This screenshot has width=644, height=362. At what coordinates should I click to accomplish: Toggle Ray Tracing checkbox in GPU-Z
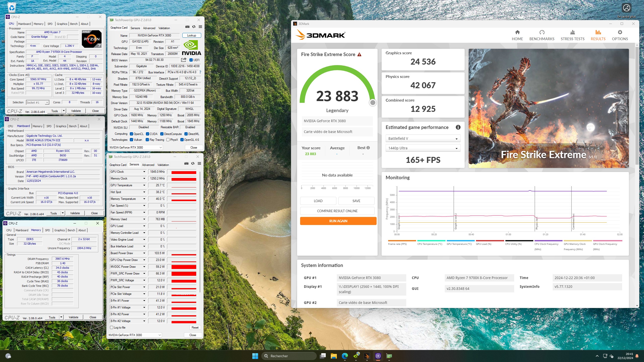point(147,140)
